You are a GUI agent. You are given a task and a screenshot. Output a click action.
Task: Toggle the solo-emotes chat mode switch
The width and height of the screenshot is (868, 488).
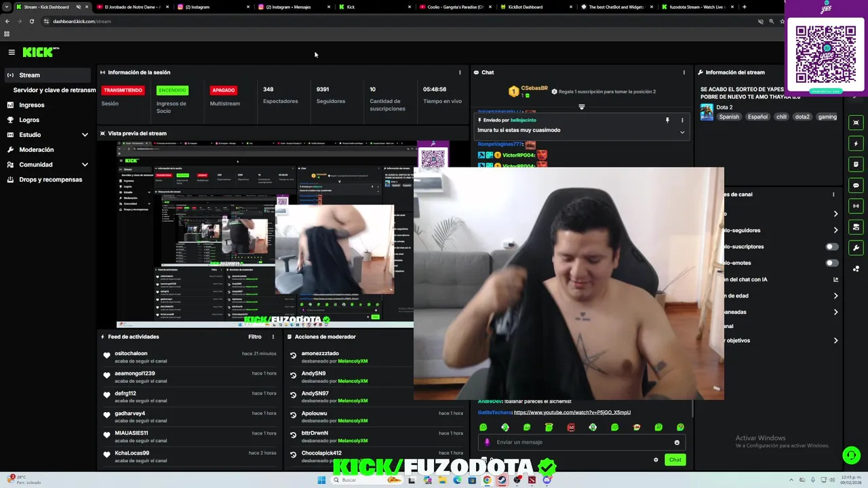[x=831, y=263]
